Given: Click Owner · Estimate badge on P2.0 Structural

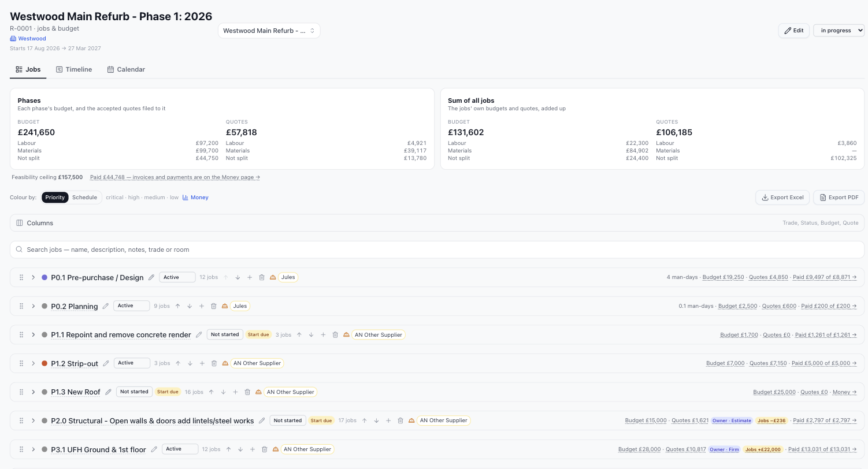Looking at the screenshot, I should [x=732, y=420].
